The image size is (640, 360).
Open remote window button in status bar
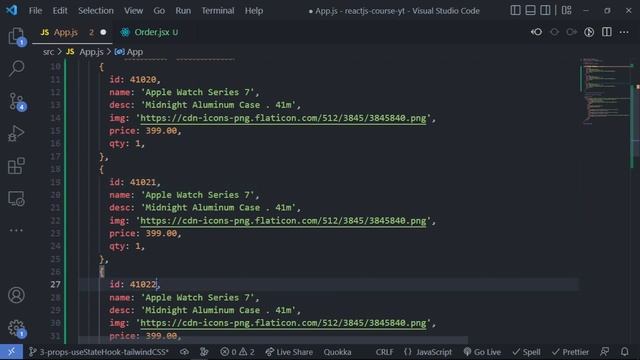tap(11, 352)
